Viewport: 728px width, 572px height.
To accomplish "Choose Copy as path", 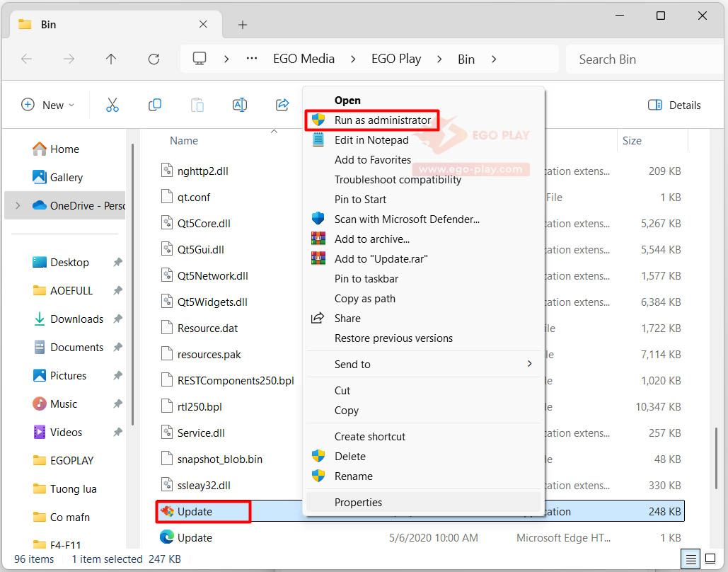I will tap(423, 299).
